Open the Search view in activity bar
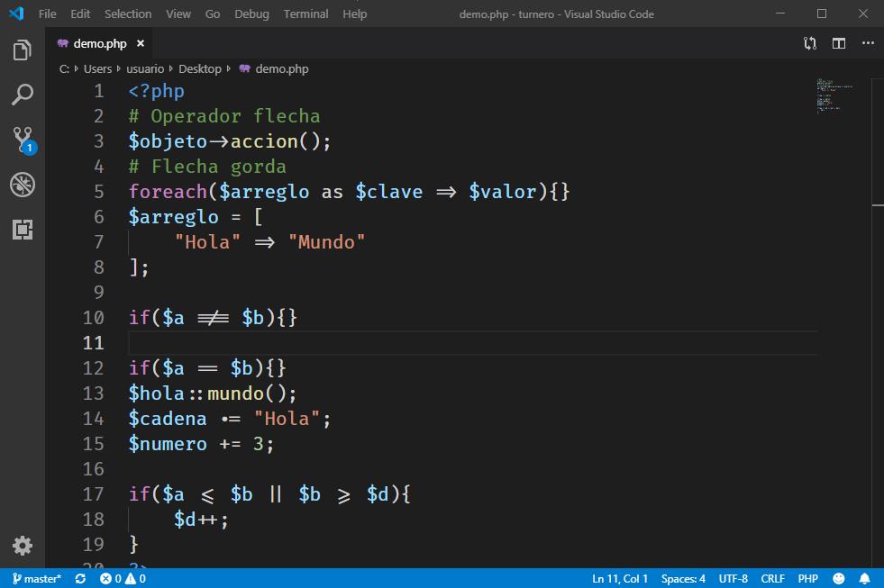884x588 pixels. 22,95
